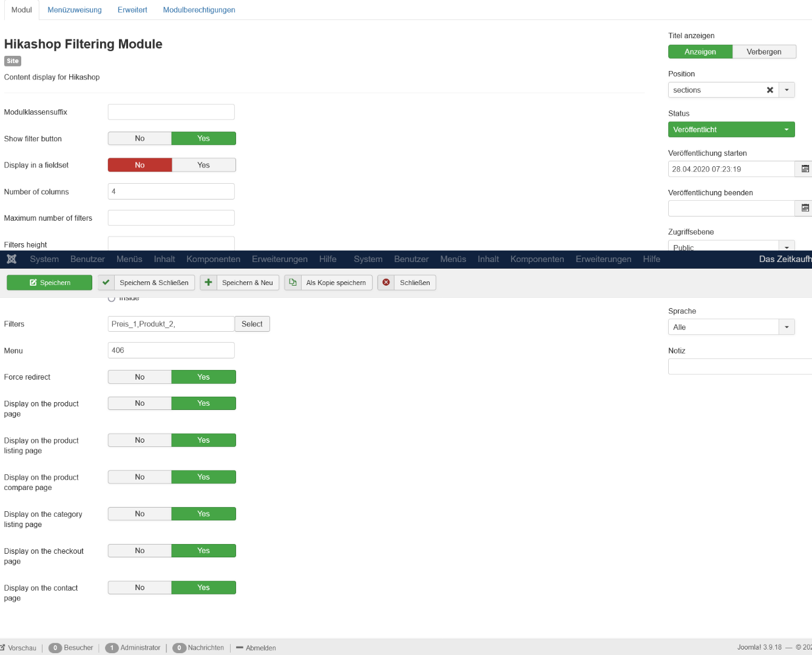Click the Hikashop Filtering Module heading
The height and width of the screenshot is (655, 812).
(x=83, y=44)
